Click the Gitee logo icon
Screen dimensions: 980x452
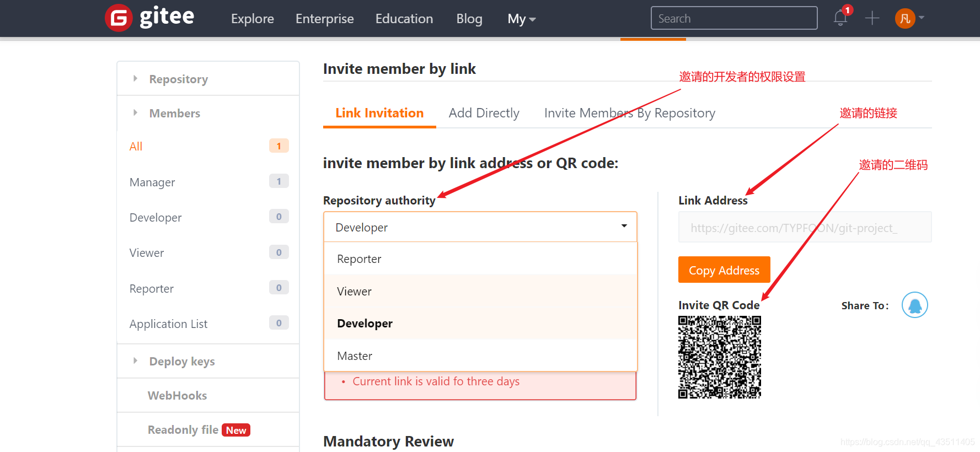pos(119,18)
